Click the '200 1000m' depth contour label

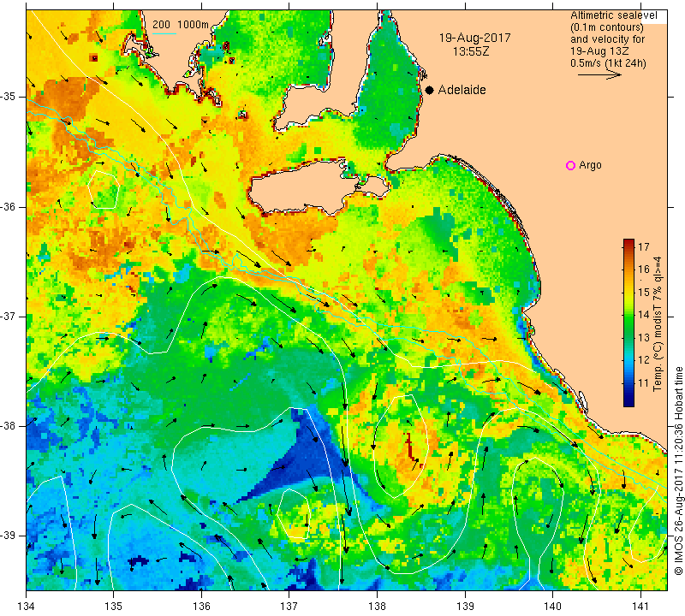(181, 25)
